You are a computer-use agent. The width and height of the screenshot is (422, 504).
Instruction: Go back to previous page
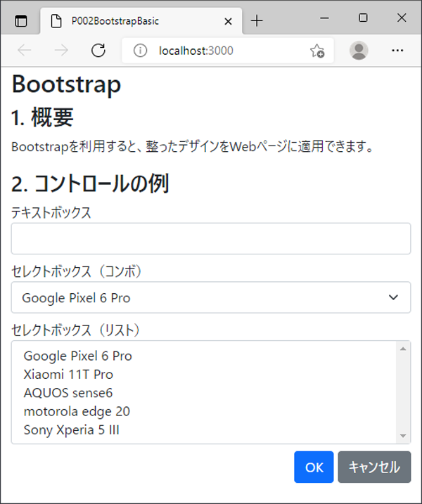click(x=25, y=50)
